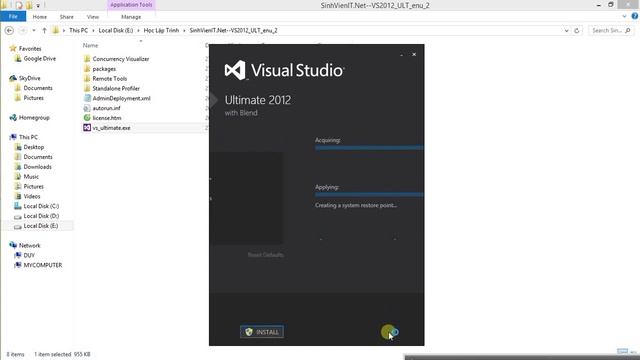Screen dimensions: 640x360
Task: Open the File menu in Explorer
Action: pyautogui.click(x=13, y=17)
